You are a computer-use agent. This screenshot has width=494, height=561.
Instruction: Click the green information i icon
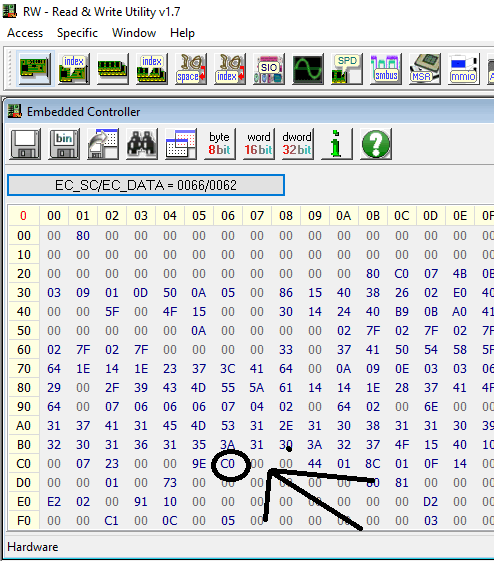337,144
